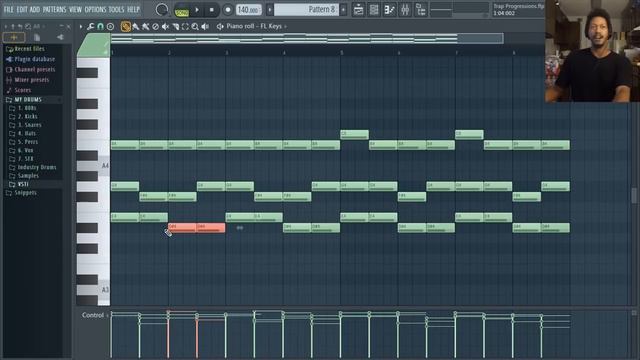Open the OPTIONS menu

(95, 9)
